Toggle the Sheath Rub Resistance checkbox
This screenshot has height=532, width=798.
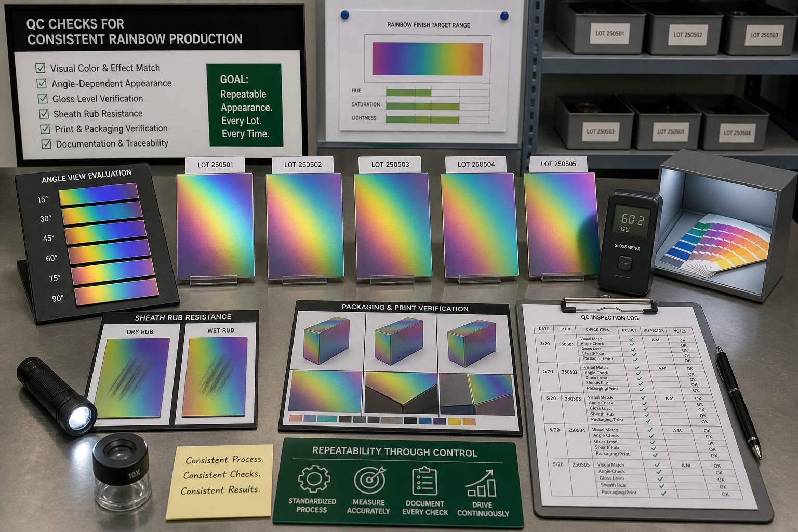(44, 114)
